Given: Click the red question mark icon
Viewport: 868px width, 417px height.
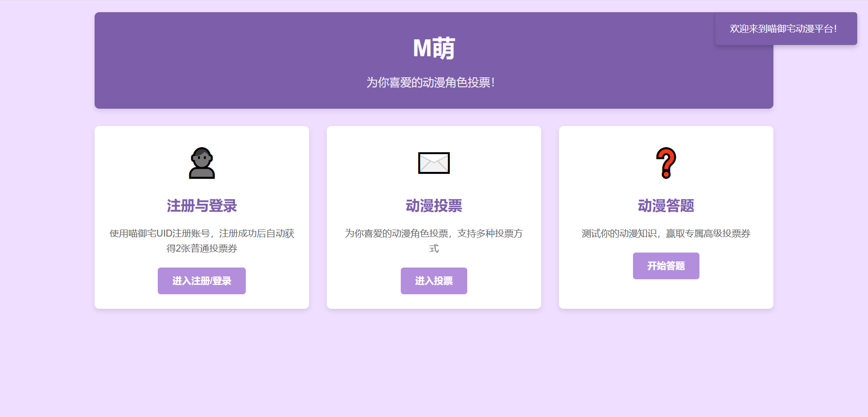Looking at the screenshot, I should (666, 163).
